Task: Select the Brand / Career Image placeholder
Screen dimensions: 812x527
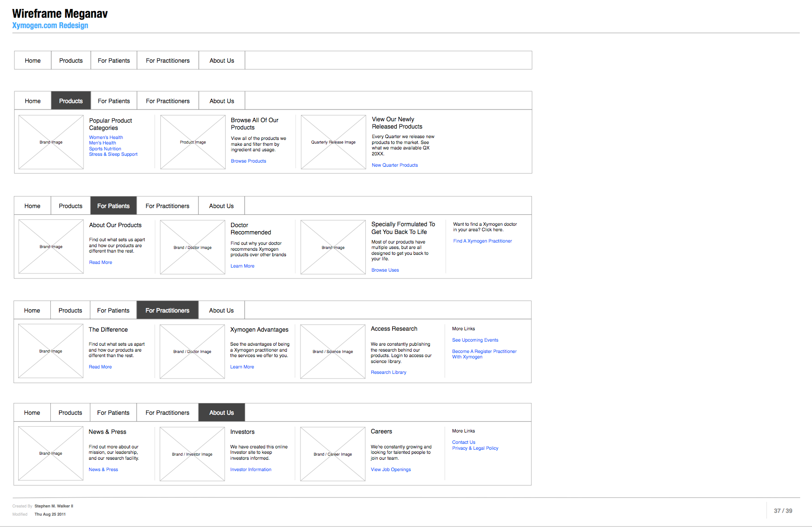Action: [x=332, y=454]
